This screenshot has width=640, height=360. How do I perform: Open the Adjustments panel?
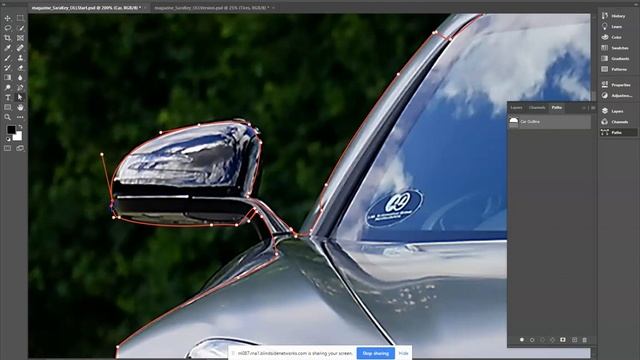pos(618,95)
